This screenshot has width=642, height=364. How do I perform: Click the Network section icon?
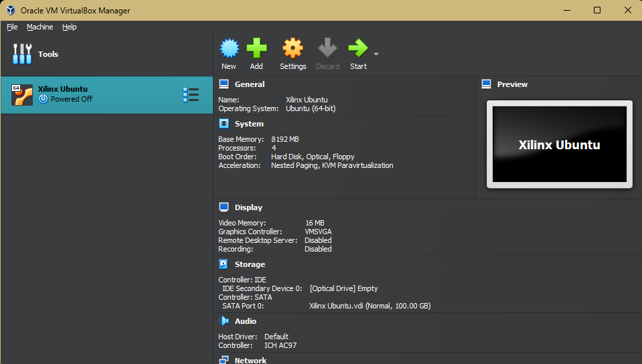pos(224,360)
